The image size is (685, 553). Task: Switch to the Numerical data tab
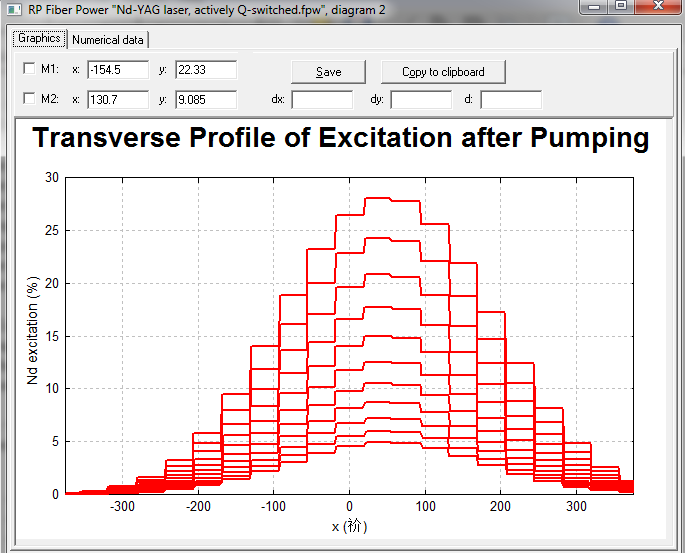108,40
